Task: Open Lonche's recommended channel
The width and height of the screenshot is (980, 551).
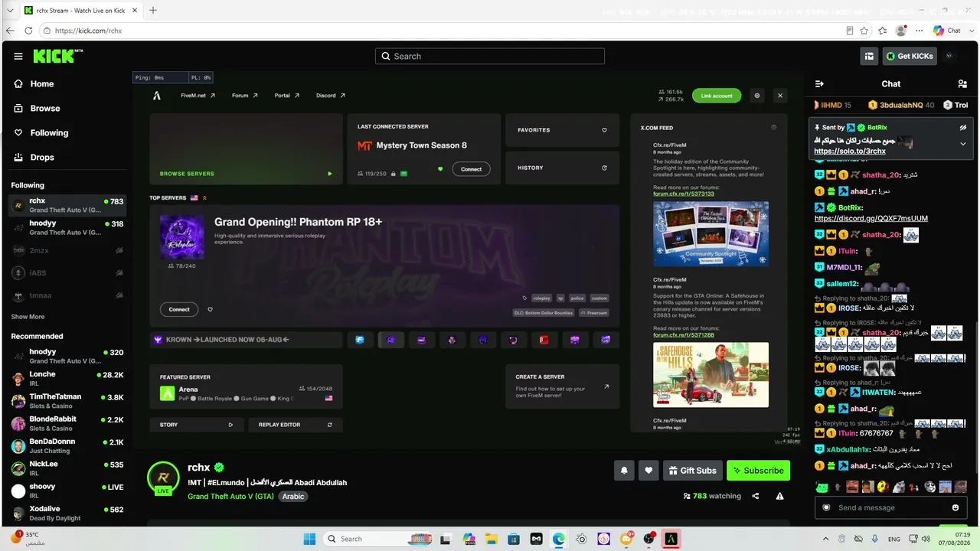Action: [66, 379]
